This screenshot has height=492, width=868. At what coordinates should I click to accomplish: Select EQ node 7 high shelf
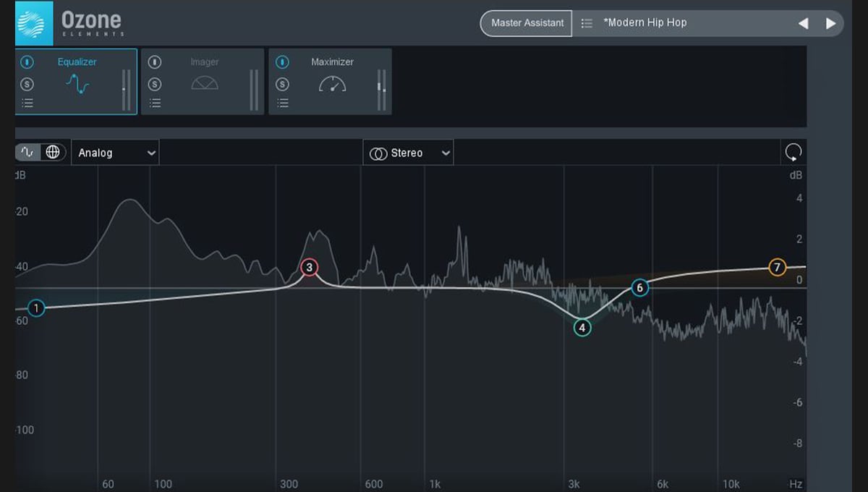pos(777,268)
